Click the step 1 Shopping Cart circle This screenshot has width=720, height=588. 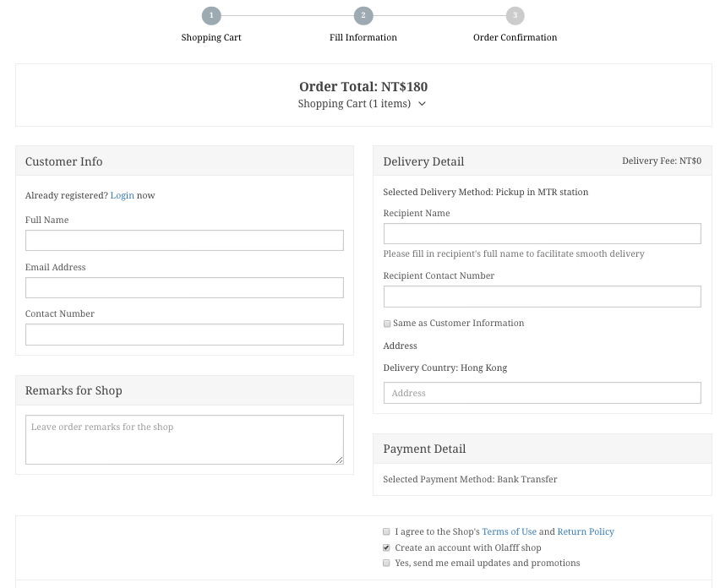pos(211,15)
